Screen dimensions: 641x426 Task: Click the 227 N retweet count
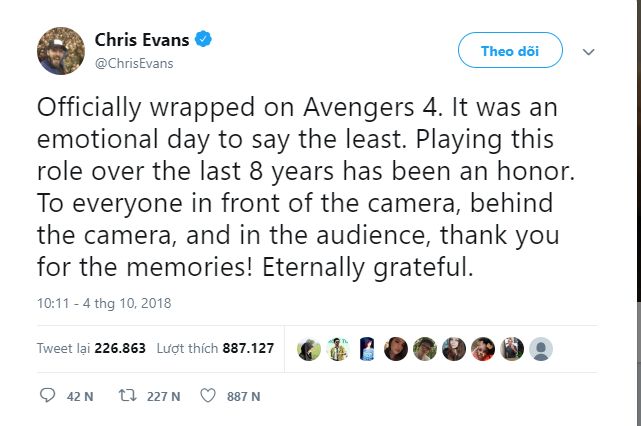(x=163, y=396)
